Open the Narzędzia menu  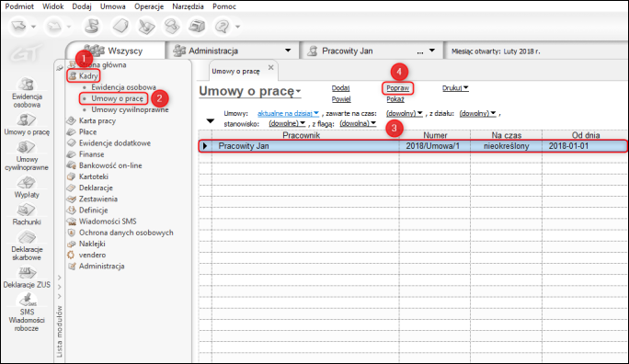pyautogui.click(x=188, y=6)
